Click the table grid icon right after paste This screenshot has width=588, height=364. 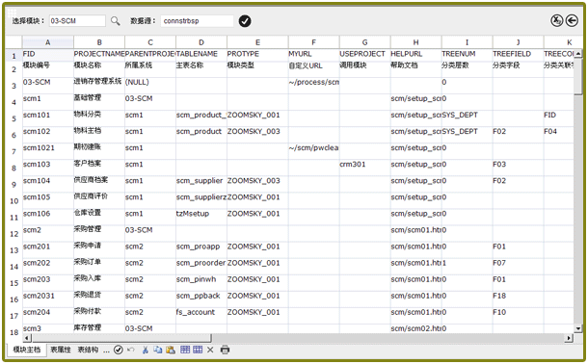(185, 350)
